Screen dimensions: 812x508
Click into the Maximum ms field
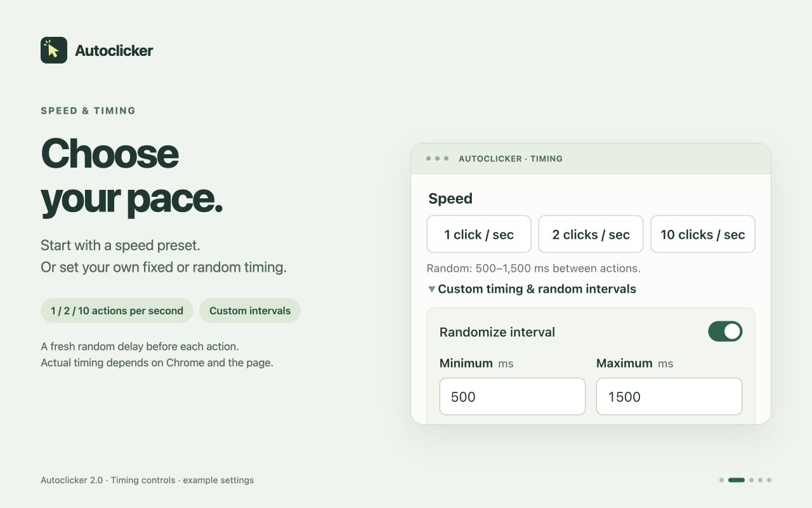coord(669,397)
